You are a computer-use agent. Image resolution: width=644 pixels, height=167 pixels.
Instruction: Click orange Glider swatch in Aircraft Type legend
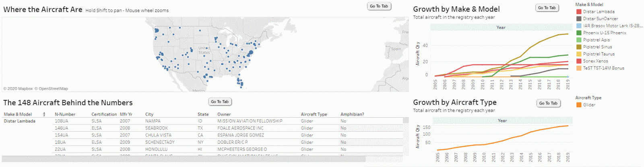click(579, 105)
